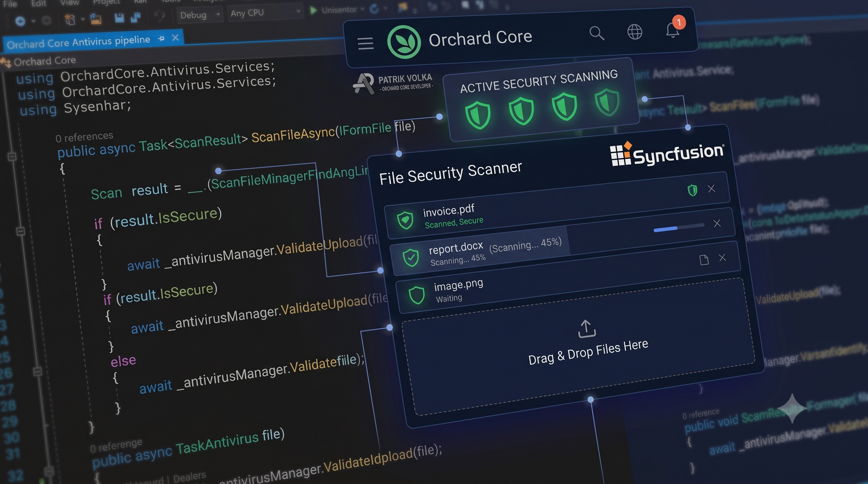Click the globe language icon
The height and width of the screenshot is (484, 868).
pos(635,32)
